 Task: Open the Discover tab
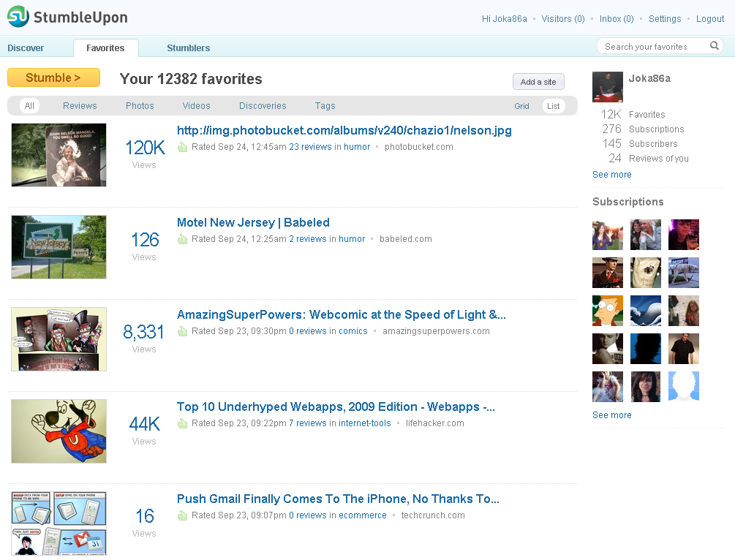click(26, 48)
